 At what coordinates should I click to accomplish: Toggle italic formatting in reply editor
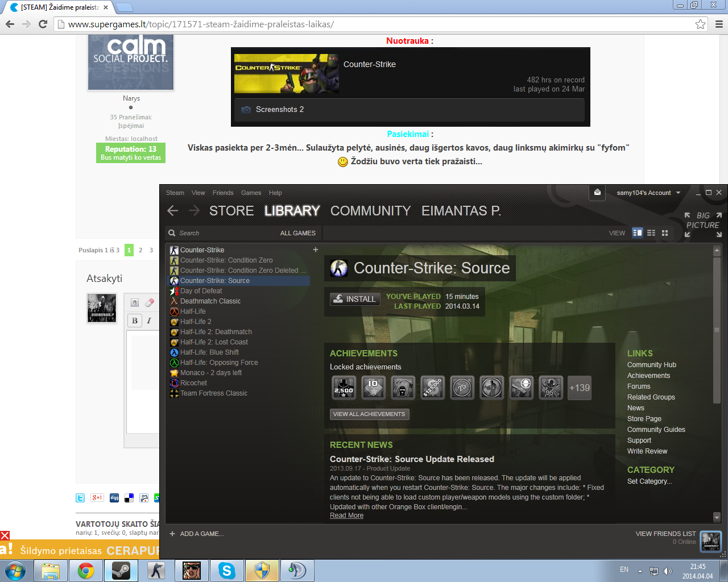(x=149, y=321)
